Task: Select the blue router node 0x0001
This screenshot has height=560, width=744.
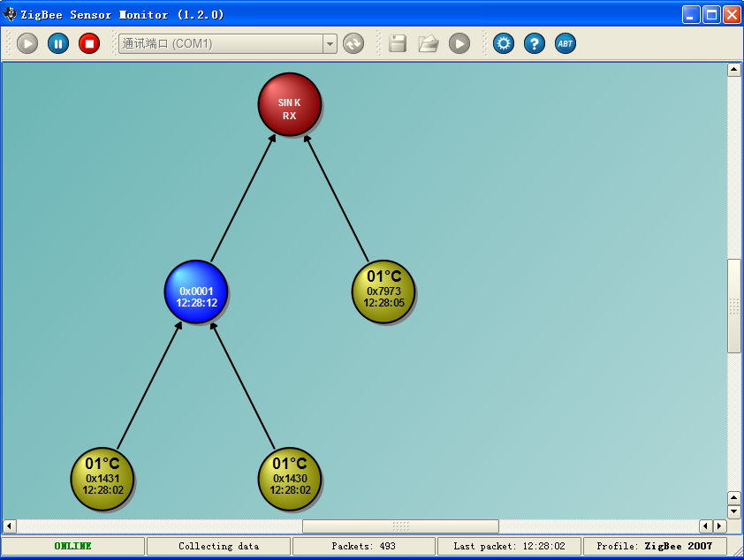Action: pos(196,291)
